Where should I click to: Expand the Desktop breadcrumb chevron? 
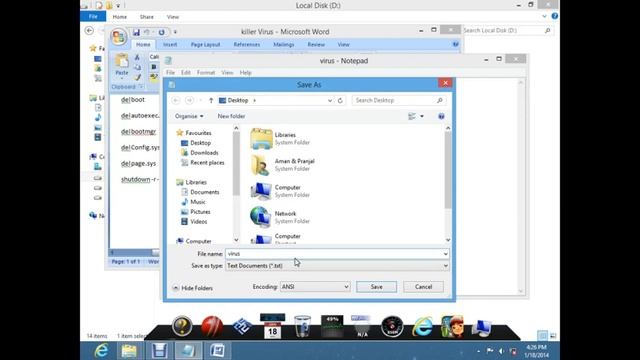254,100
